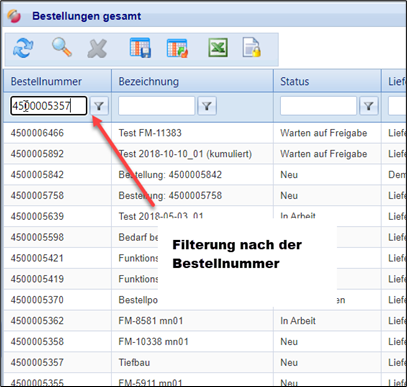
Task: Export the list to Excel
Action: click(218, 47)
